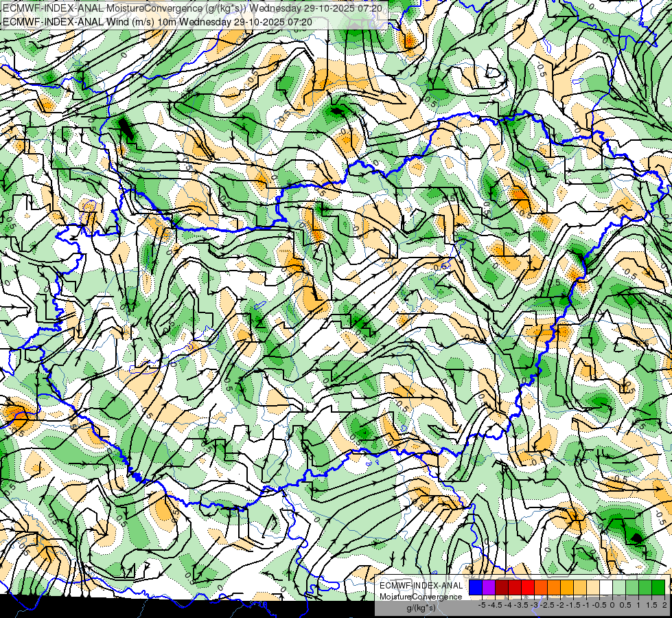
Task: Click the 2 tick label in the legend
Action: click(664, 605)
